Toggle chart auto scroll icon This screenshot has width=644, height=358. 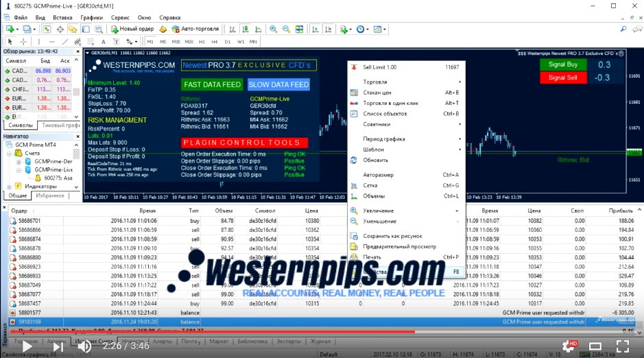point(315,29)
